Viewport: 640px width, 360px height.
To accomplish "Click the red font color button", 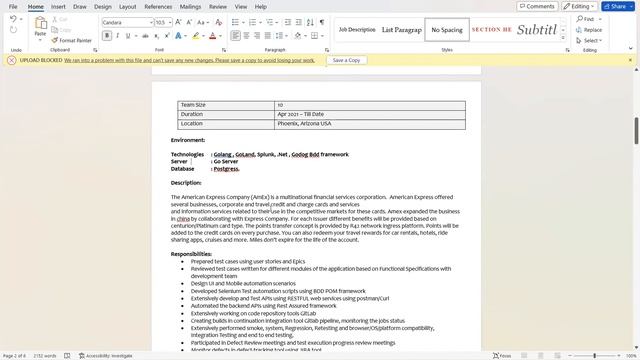I will [213, 36].
